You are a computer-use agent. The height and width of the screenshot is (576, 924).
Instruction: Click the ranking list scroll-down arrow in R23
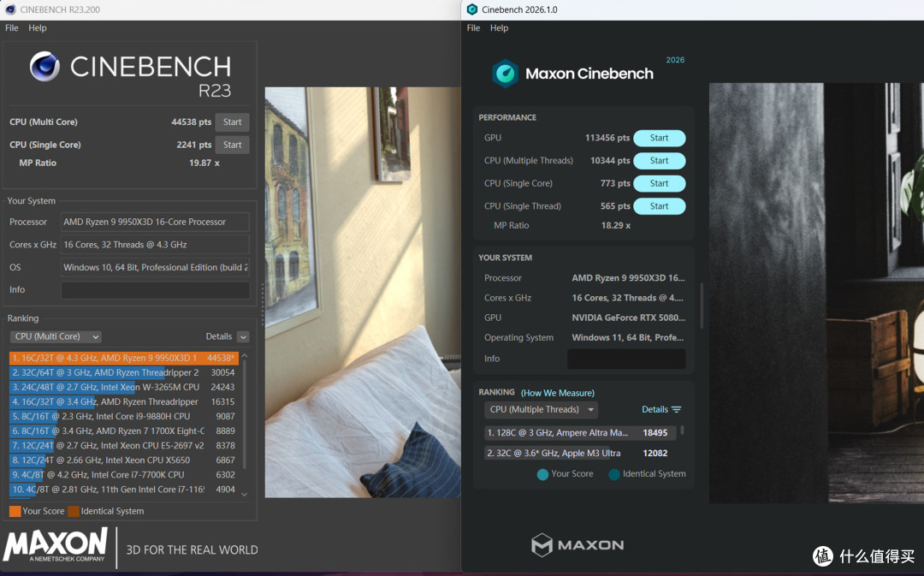[x=245, y=494]
